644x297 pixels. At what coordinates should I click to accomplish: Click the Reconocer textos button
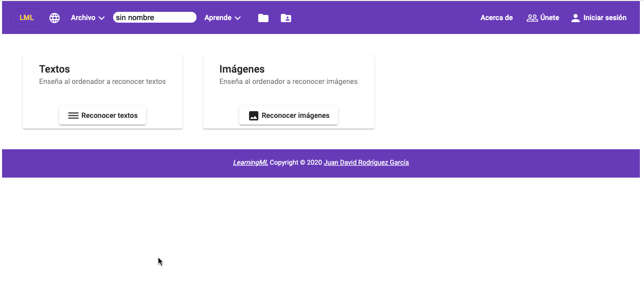click(102, 115)
